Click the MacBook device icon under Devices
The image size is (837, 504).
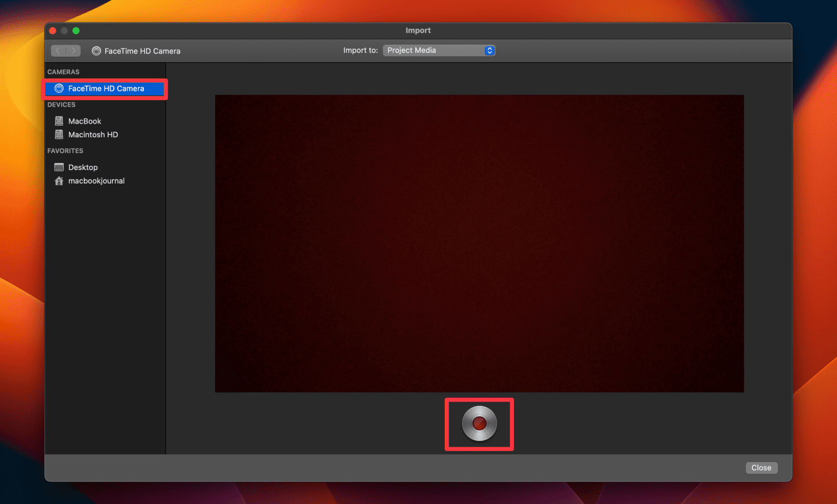click(x=59, y=120)
